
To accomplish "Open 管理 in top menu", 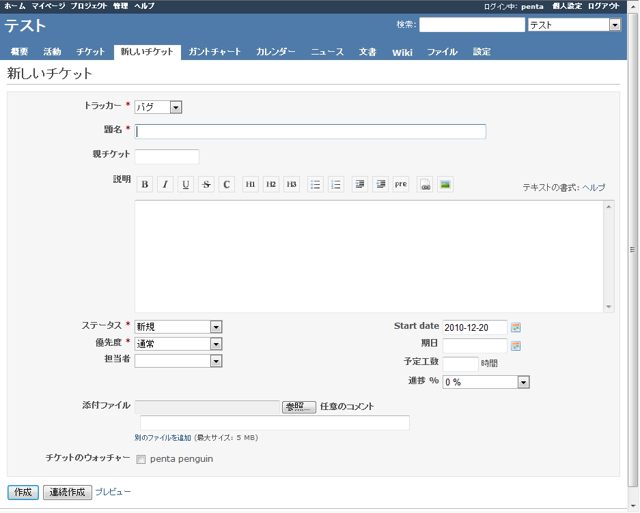I will [x=120, y=6].
